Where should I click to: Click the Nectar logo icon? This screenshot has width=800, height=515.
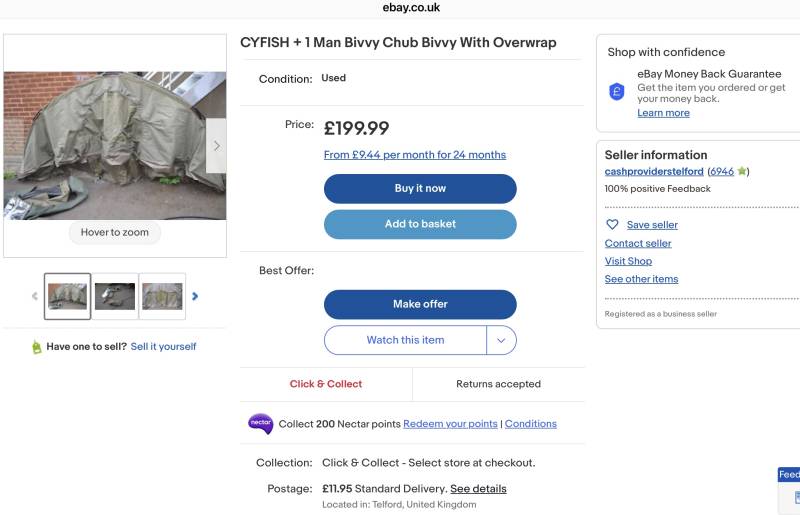click(x=260, y=424)
